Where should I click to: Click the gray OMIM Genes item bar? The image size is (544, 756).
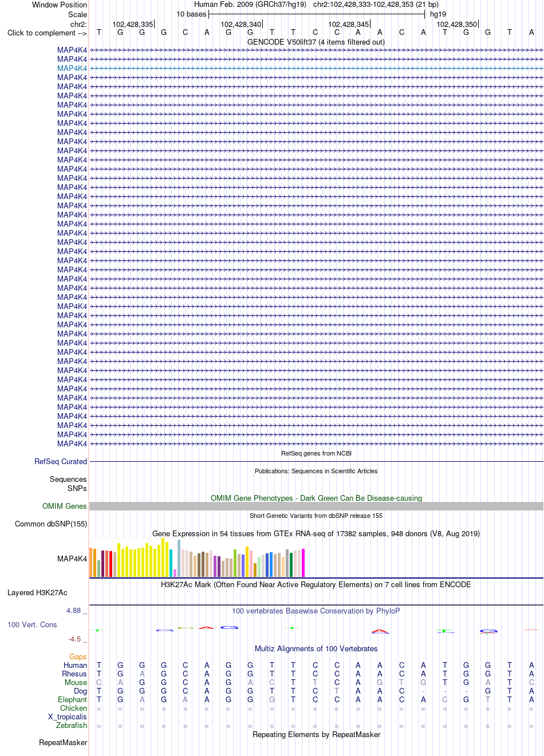[316, 506]
